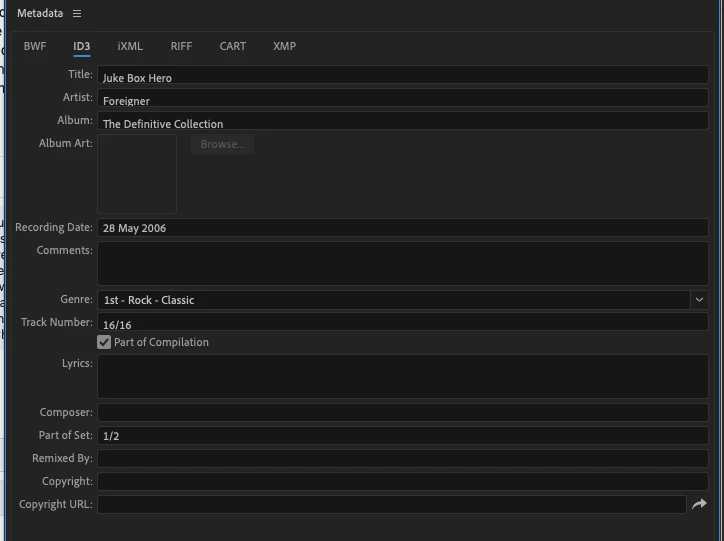Viewport: 724px width, 541px height.
Task: Switch to the RIFF tab
Action: click(x=181, y=46)
